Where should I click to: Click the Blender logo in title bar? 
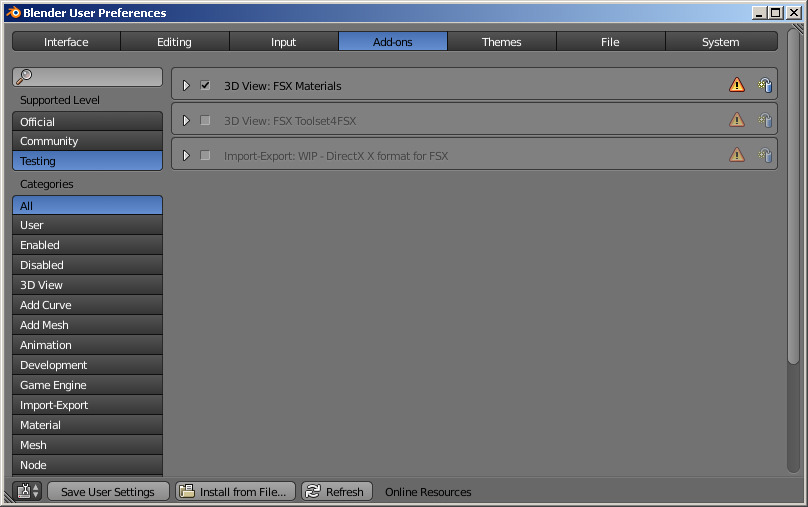(13, 12)
